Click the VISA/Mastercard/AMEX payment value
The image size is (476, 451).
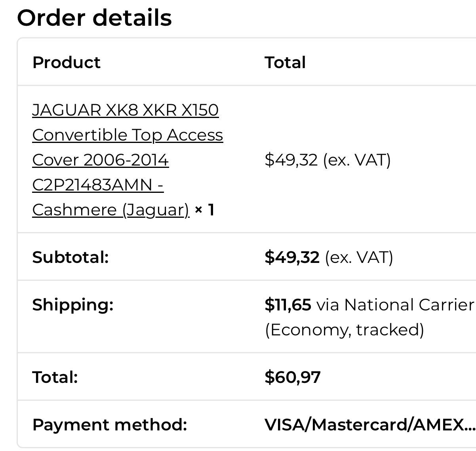click(x=370, y=424)
